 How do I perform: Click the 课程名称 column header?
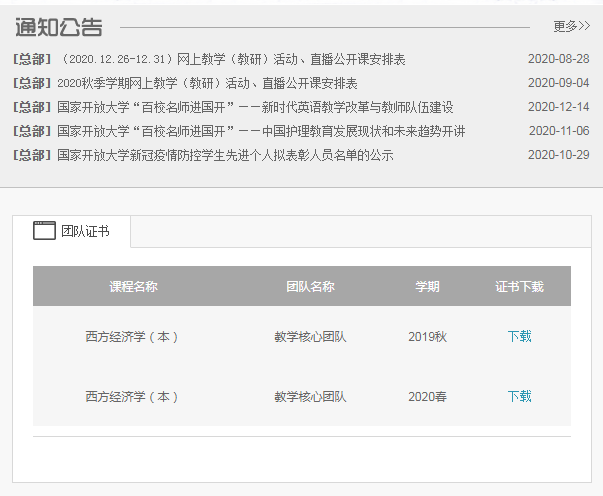tap(133, 287)
